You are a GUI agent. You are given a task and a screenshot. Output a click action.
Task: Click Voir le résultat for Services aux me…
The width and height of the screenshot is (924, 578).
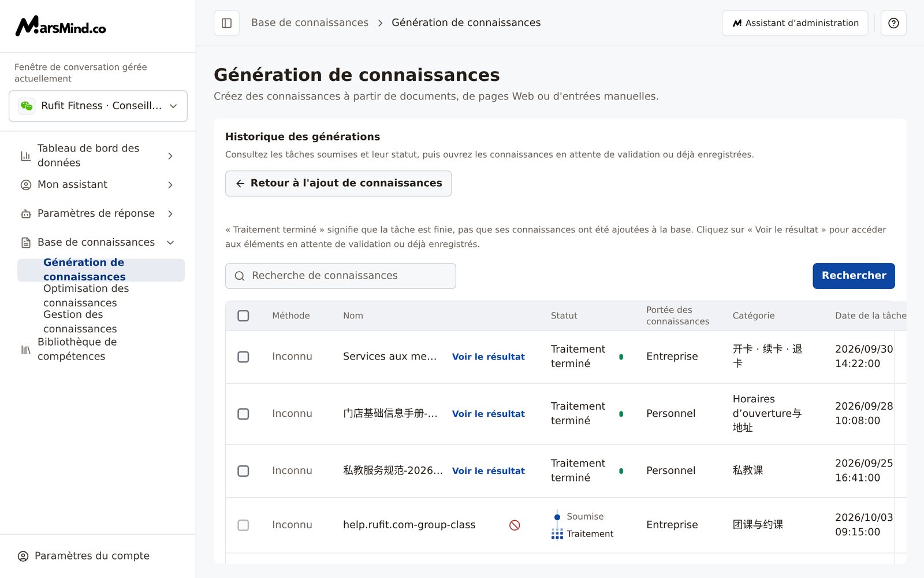coord(489,357)
